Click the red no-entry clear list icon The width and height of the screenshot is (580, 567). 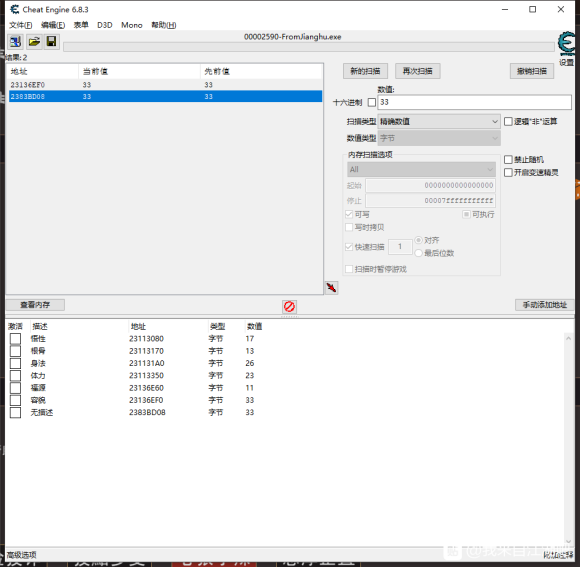click(x=289, y=307)
